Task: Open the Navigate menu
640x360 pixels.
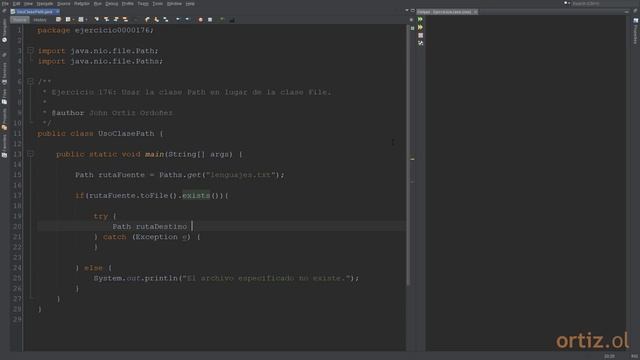Action: pos(44,4)
